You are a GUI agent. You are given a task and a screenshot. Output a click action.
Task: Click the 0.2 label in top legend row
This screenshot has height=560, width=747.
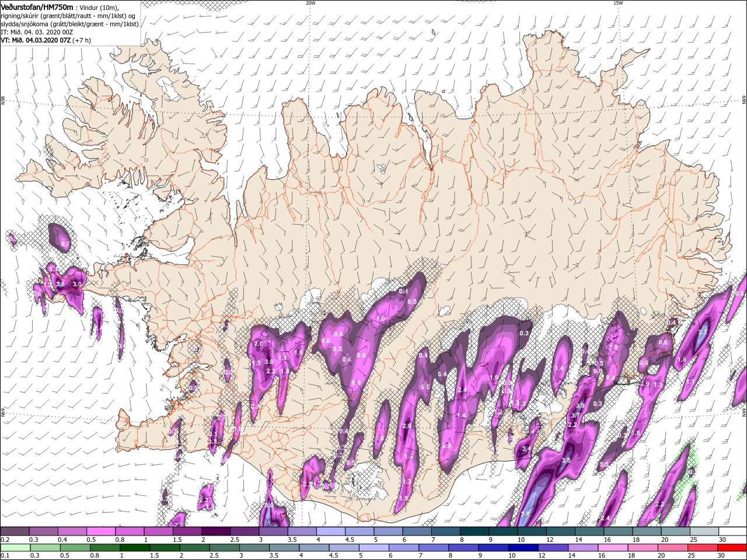[x=5, y=540]
